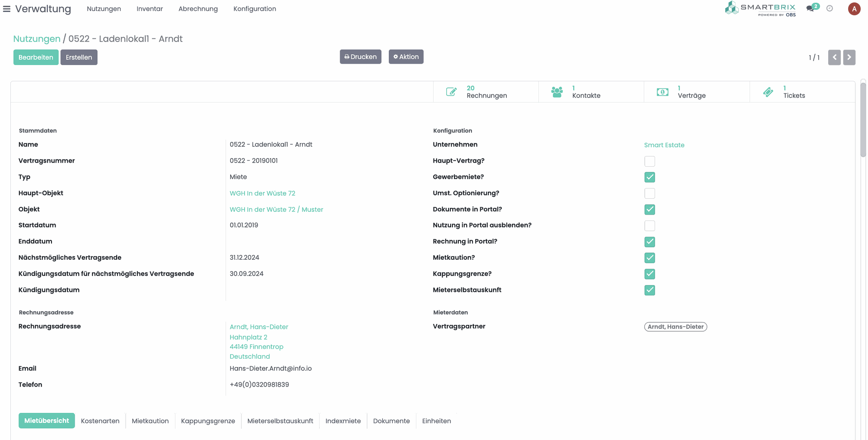Screen dimensions: 868x440
Task: Toggle Gewerbemiete checkbox
Action: (650, 177)
